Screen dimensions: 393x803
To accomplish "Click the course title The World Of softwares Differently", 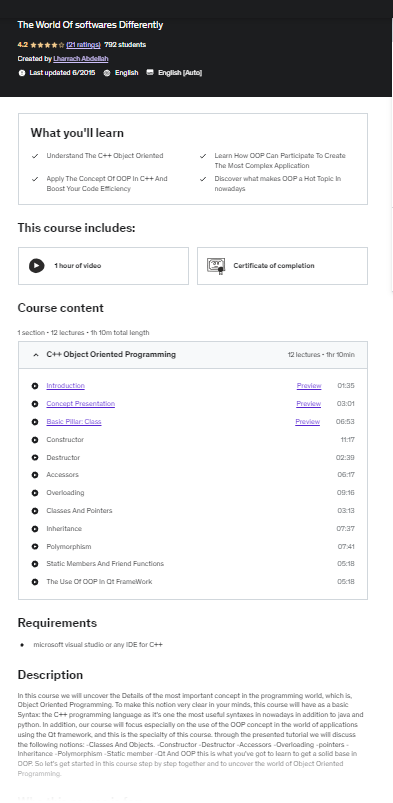I will pyautogui.click(x=90, y=25).
